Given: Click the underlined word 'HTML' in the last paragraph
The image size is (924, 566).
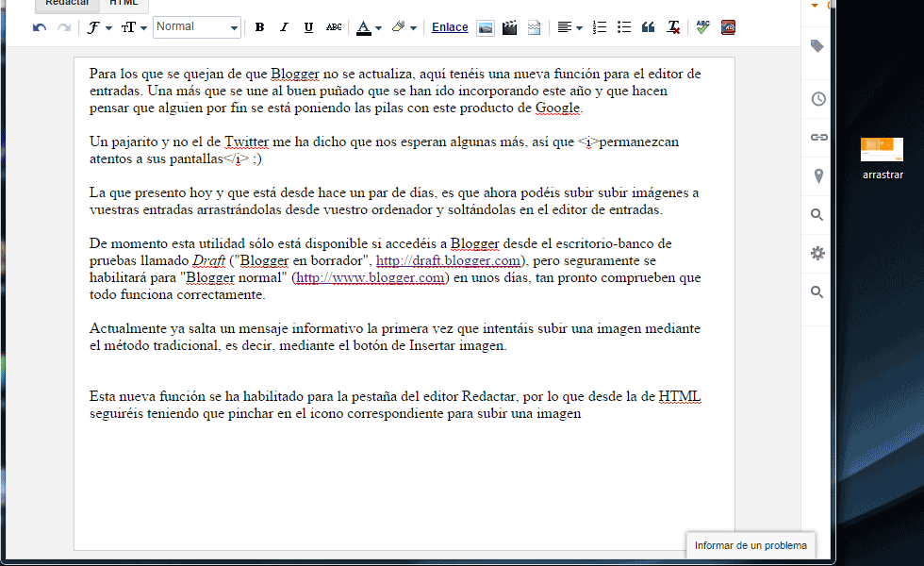Looking at the screenshot, I should click(680, 397).
